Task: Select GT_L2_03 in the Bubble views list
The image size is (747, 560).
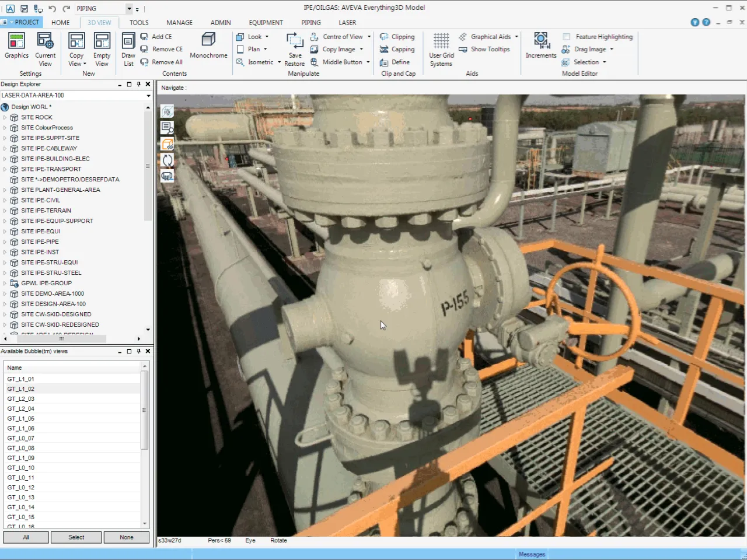Action: [x=21, y=399]
